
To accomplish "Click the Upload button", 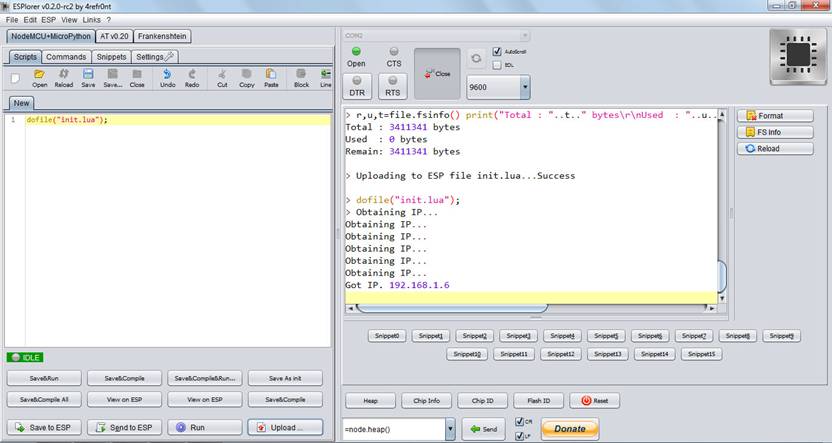I will click(285, 427).
